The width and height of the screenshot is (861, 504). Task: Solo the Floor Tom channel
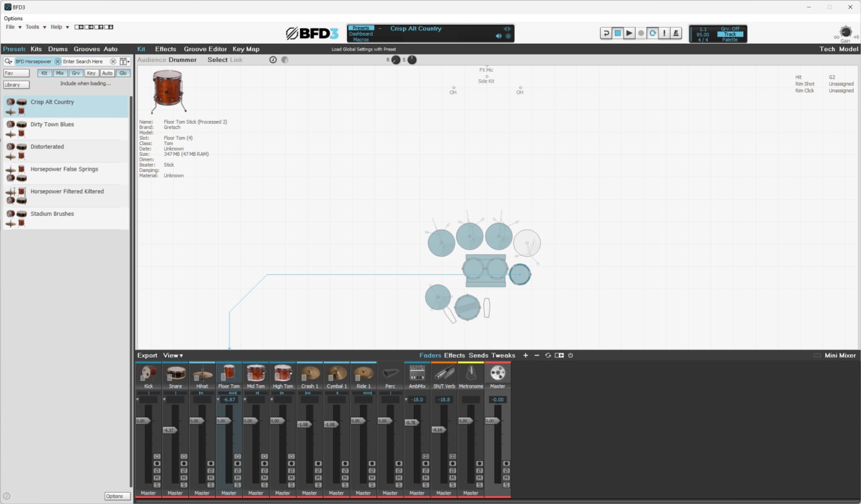point(237,485)
